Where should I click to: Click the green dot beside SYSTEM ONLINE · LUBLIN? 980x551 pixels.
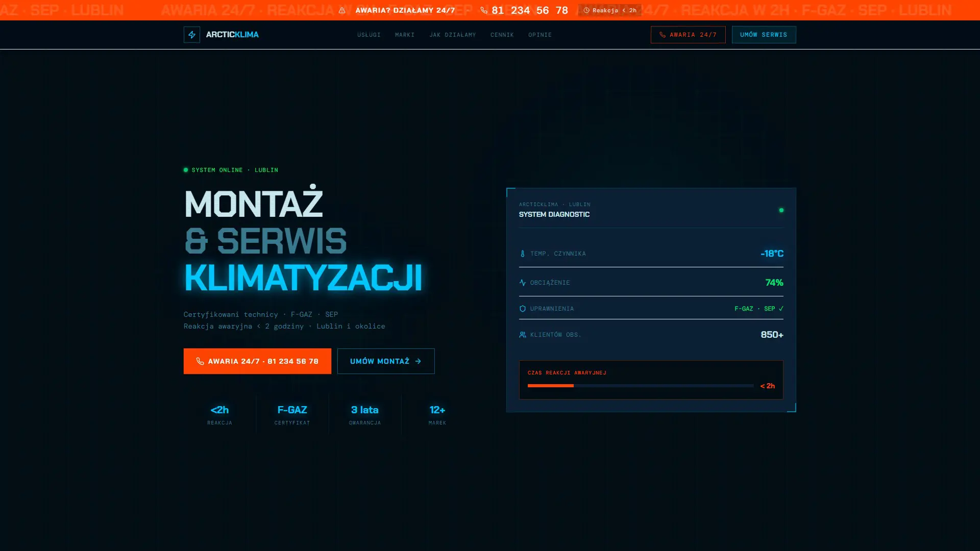tap(185, 170)
